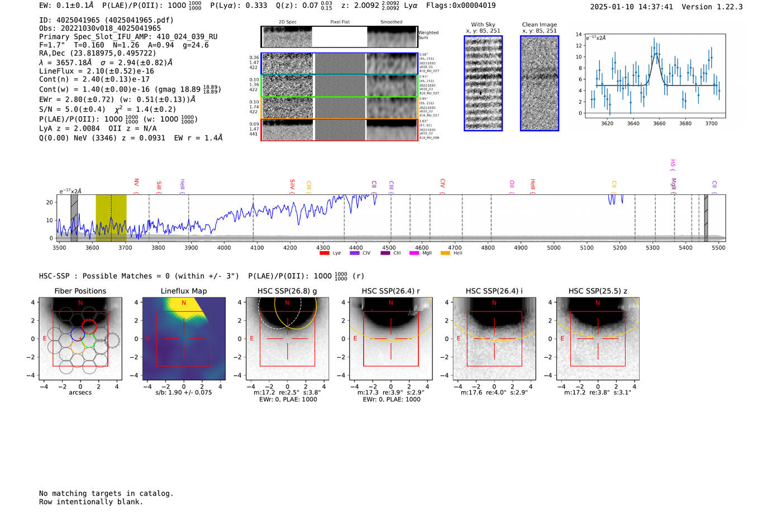
Task: Click the Primary Spec_Slot_IFU_AMP line
Action: coord(128,37)
